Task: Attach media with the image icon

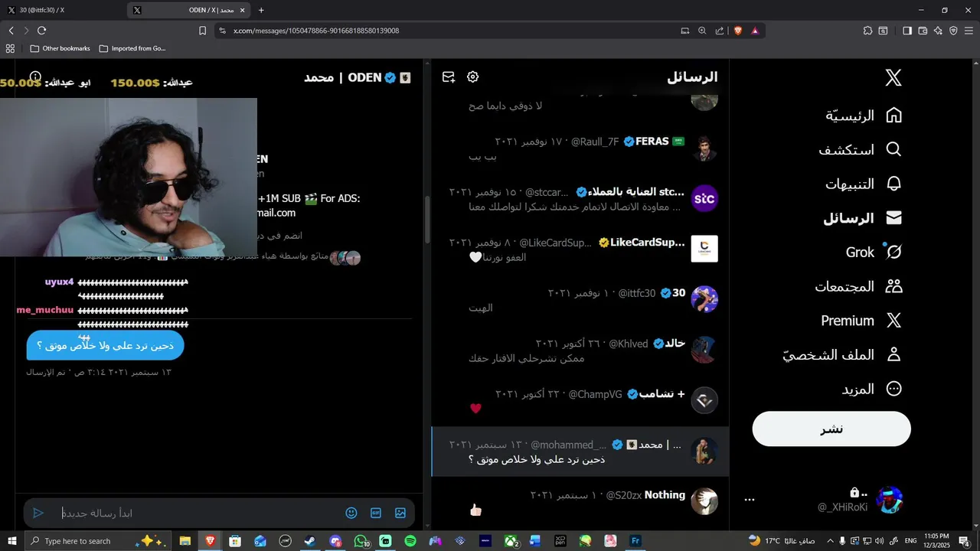Action: 400,513
